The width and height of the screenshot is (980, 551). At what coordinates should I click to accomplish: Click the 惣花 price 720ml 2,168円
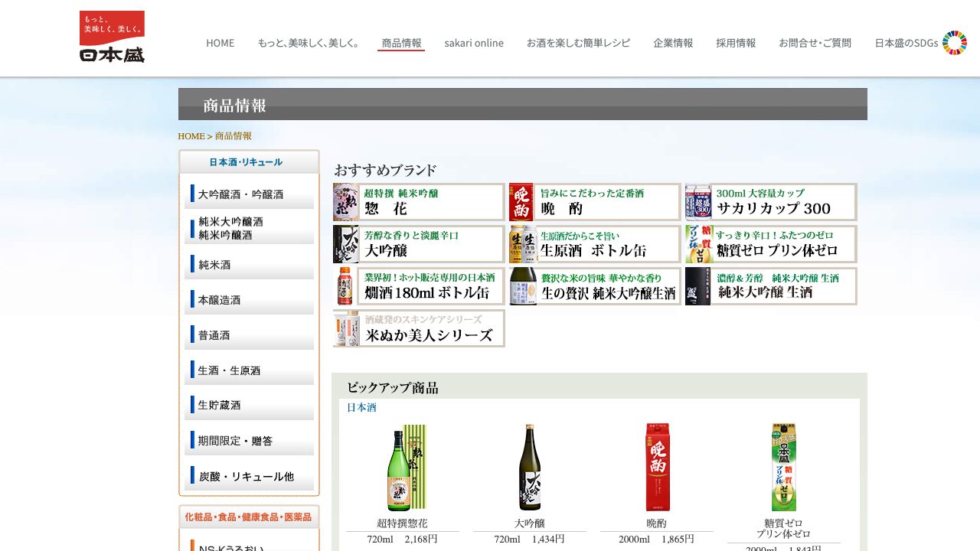pos(403,540)
